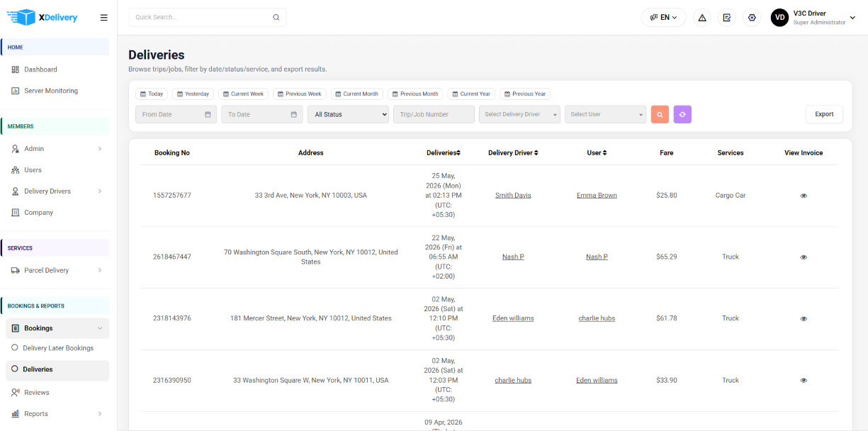Open the Select User dropdown
Screen dimensions: 868x431
pos(606,114)
